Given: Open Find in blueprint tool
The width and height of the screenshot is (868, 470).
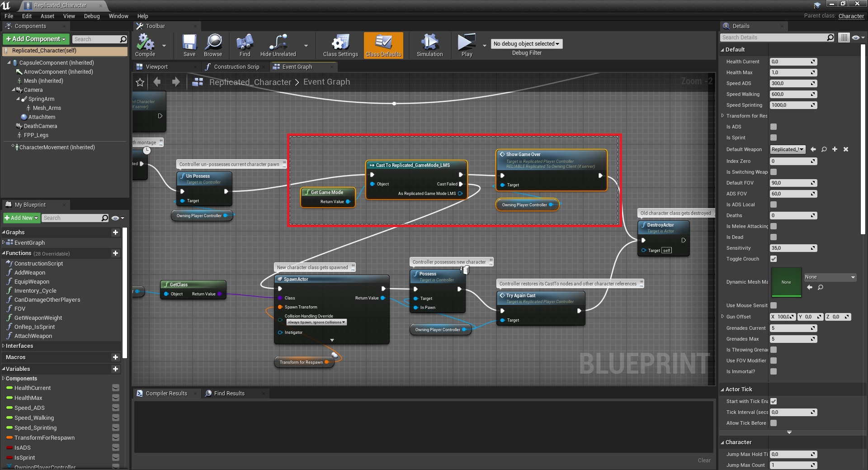Looking at the screenshot, I should (x=245, y=45).
